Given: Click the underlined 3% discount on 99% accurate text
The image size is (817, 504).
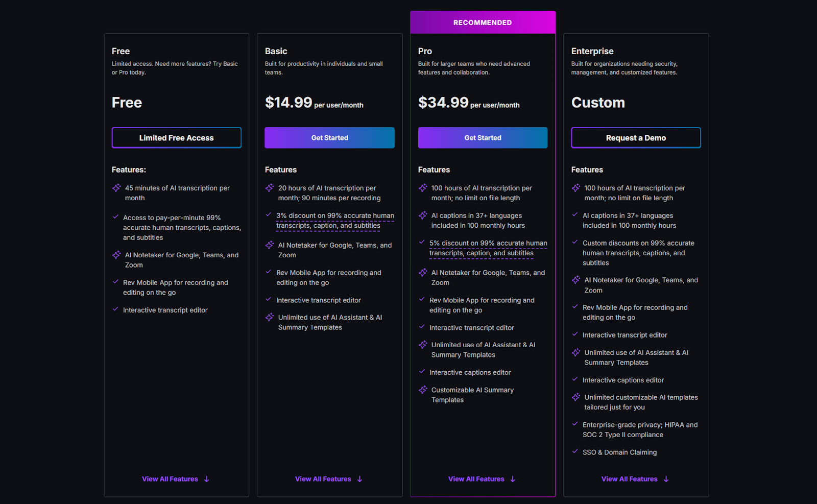Looking at the screenshot, I should [335, 221].
